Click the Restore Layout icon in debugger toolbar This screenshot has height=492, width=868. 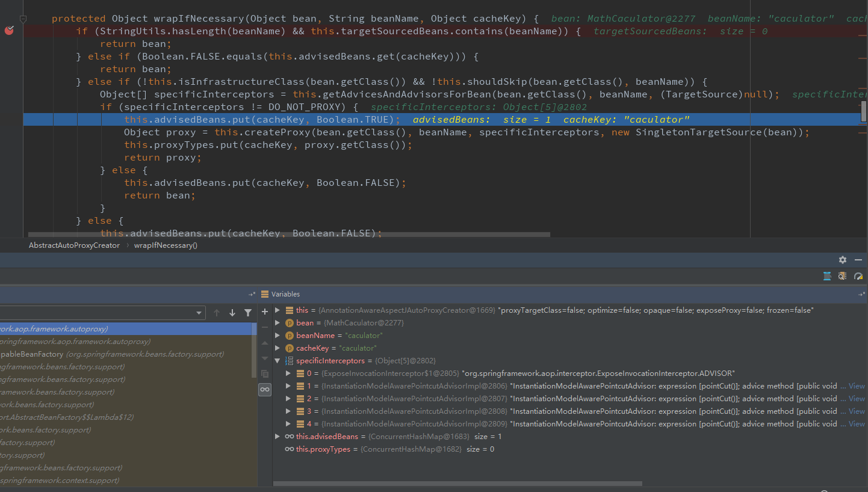827,276
